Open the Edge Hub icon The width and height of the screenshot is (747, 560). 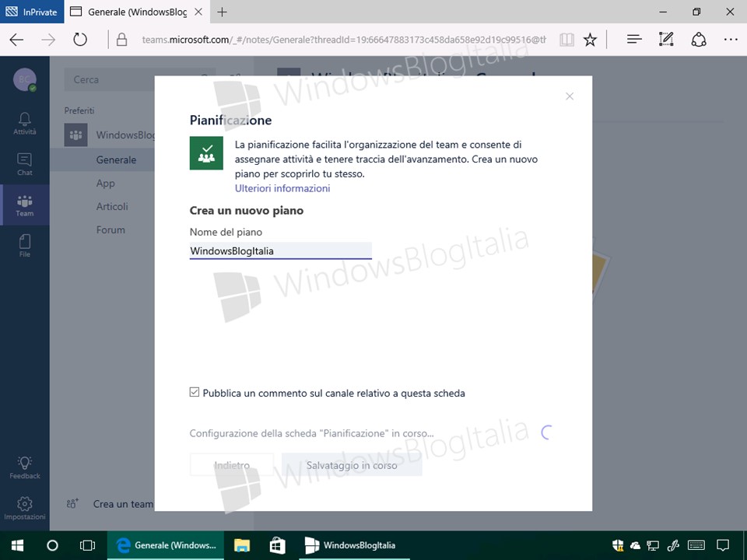pos(634,40)
